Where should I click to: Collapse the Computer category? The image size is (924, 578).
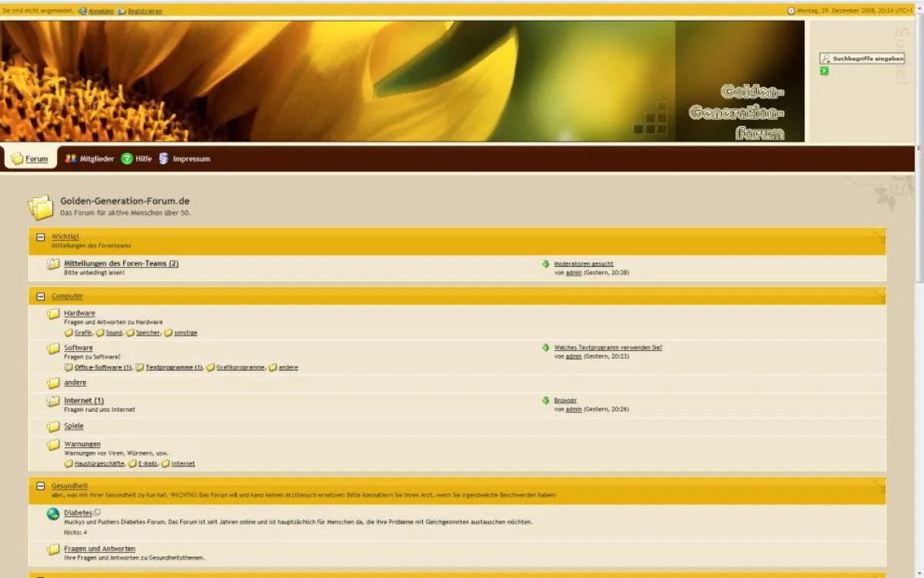(x=40, y=295)
